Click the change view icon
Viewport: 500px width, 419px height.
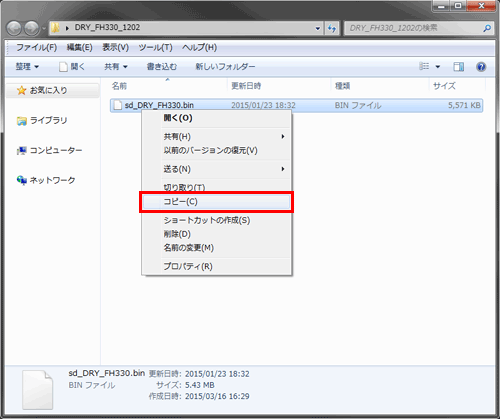(424, 66)
